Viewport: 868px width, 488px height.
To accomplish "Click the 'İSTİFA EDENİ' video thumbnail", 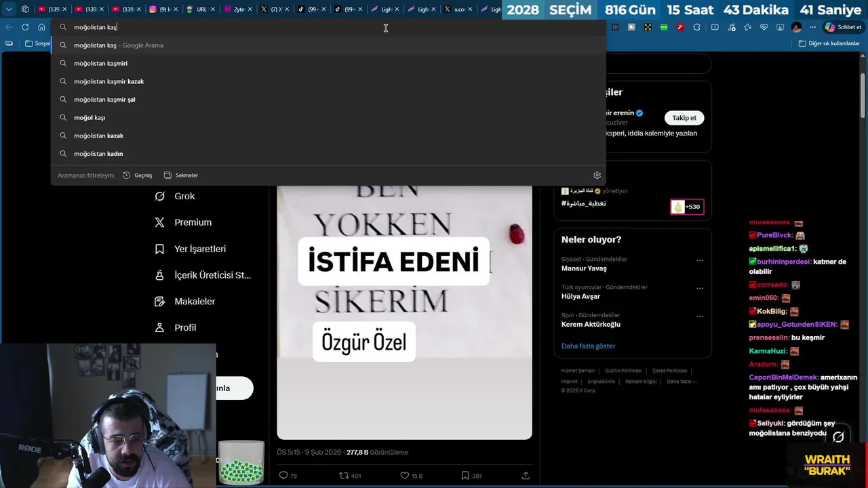I will point(404,312).
